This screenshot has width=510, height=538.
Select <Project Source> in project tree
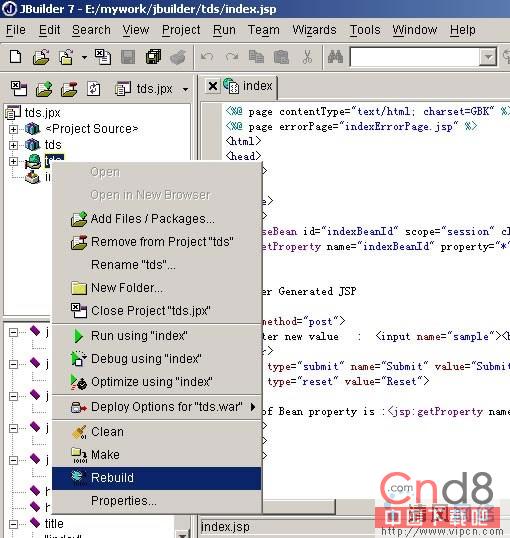(x=92, y=129)
